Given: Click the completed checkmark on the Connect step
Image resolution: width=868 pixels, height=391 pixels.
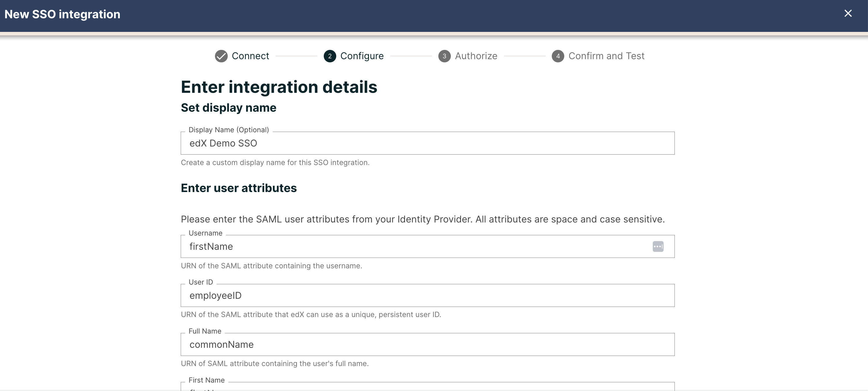Looking at the screenshot, I should click(221, 56).
